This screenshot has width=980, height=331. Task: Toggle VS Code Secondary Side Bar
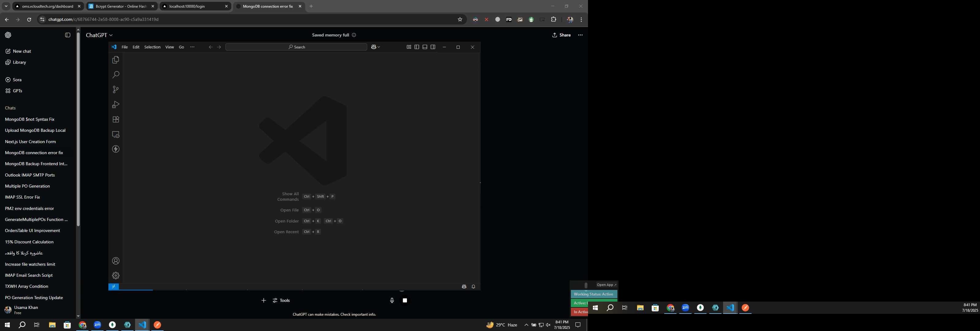tap(432, 47)
